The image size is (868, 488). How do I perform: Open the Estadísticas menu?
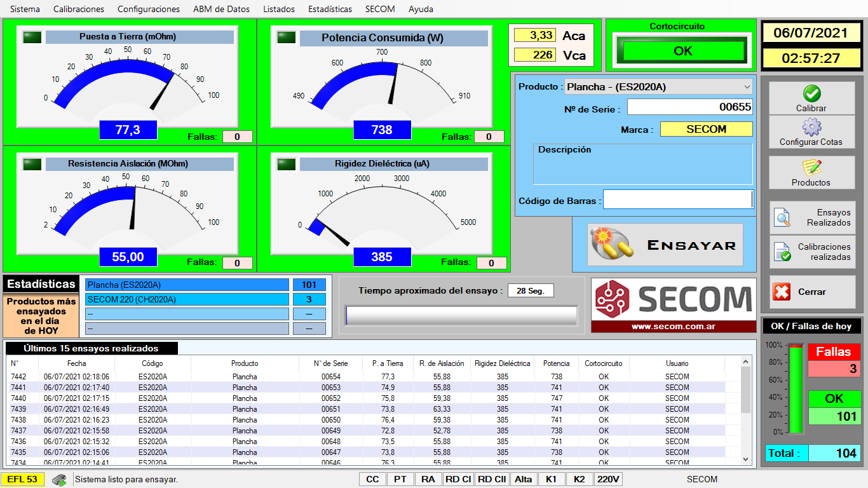tap(330, 9)
